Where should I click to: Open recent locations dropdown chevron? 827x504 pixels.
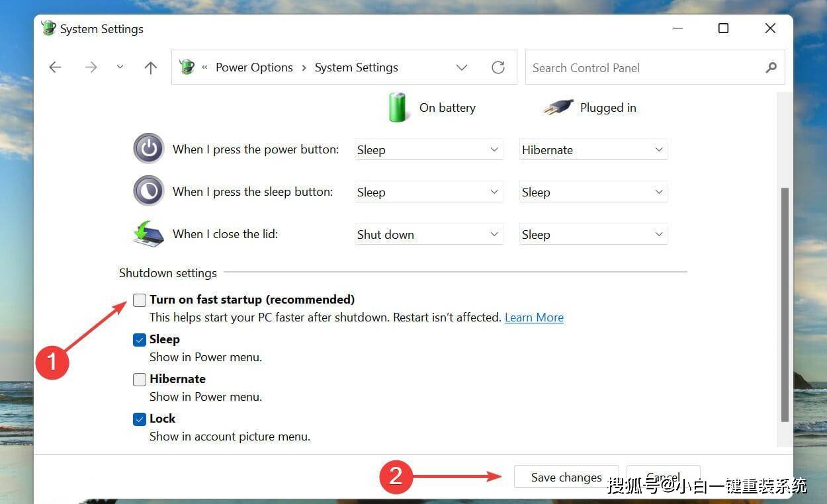tap(120, 67)
